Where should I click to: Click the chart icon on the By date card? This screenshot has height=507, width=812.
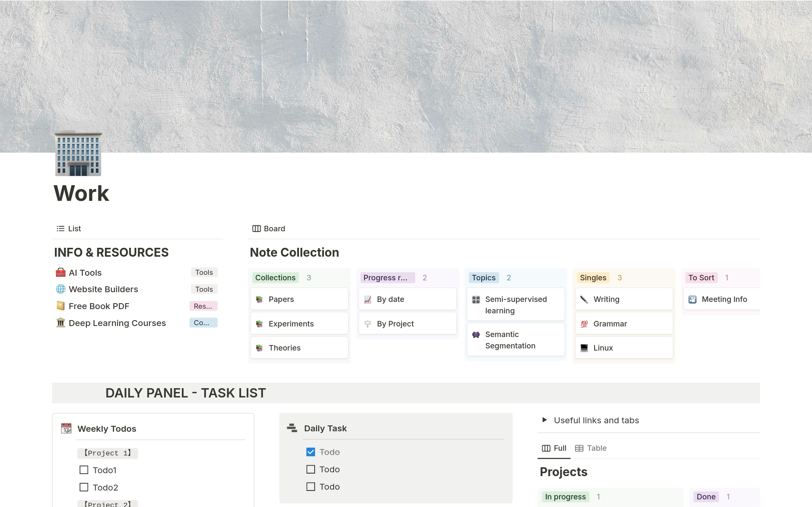coord(368,299)
